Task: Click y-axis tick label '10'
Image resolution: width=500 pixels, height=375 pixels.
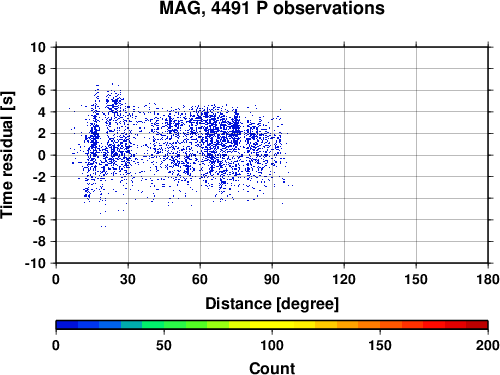Action: coord(38,47)
